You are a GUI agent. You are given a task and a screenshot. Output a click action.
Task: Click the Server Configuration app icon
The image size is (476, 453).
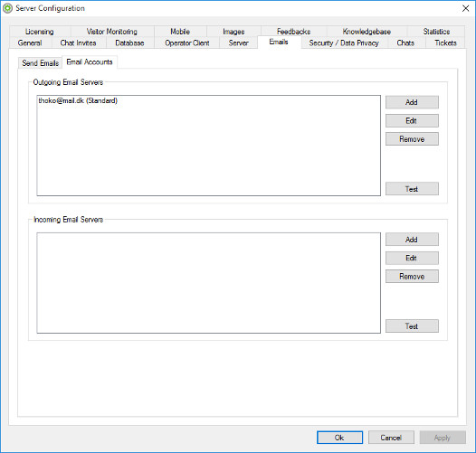(x=7, y=8)
